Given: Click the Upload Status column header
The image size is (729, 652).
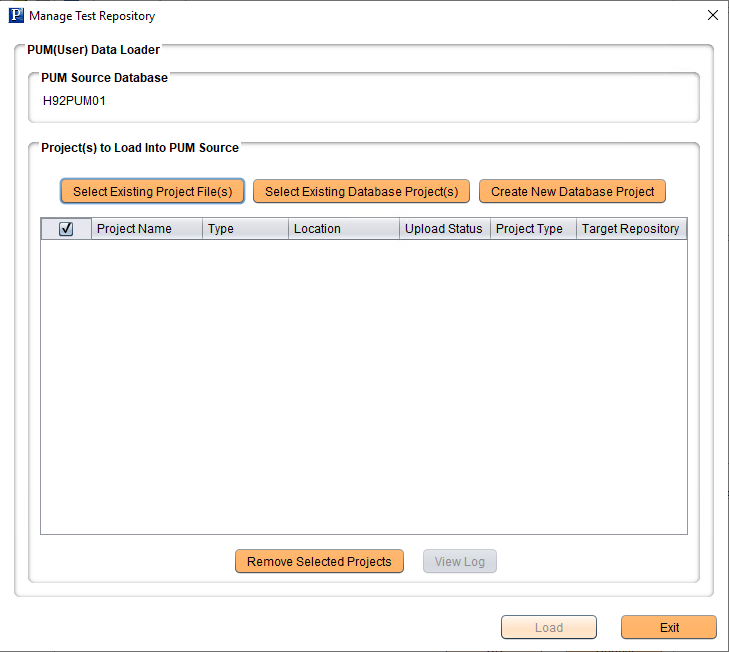Looking at the screenshot, I should tap(445, 229).
